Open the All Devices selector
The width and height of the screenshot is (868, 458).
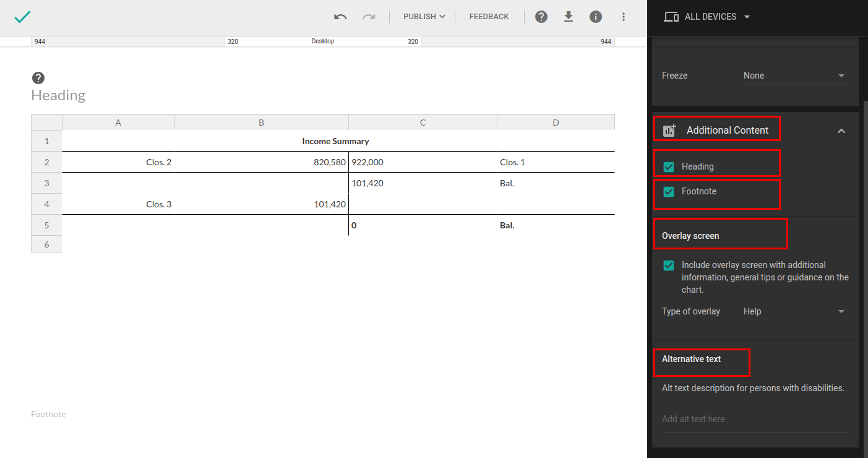point(707,17)
